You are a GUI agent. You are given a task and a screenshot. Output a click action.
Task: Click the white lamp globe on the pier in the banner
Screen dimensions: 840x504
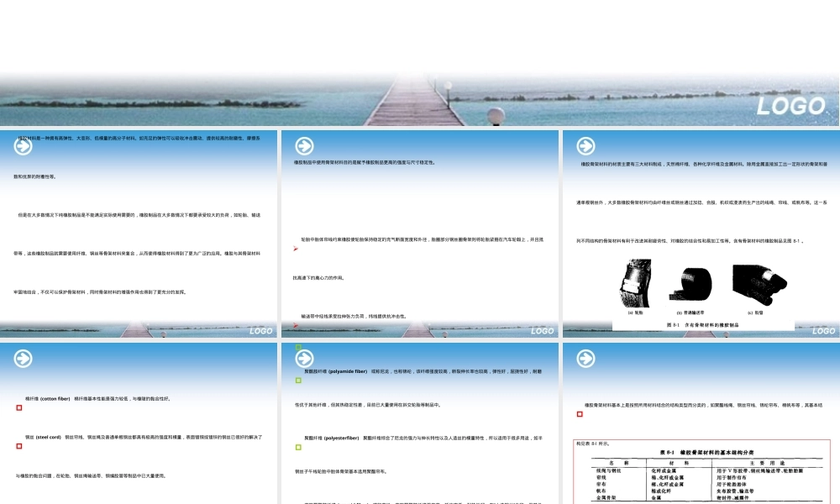496,115
